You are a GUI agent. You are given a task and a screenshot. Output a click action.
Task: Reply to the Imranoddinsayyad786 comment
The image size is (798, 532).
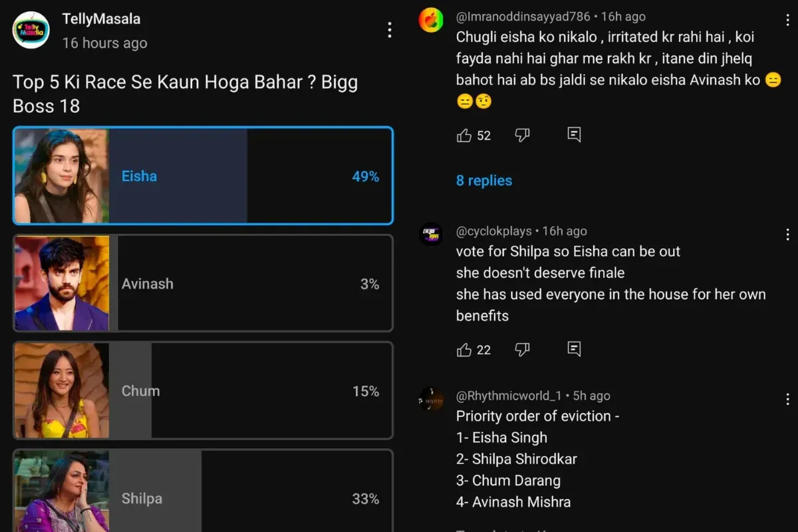click(x=575, y=135)
